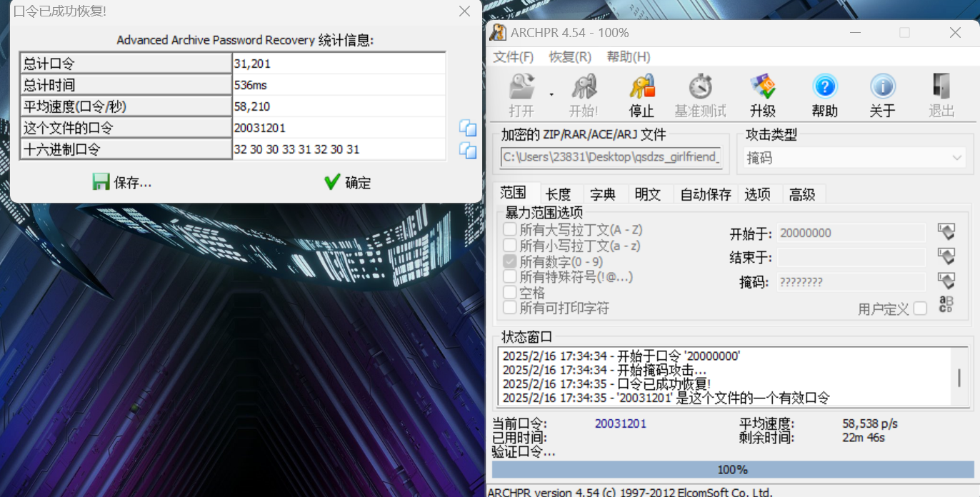Open the custom charset editor icon
The image size is (980, 497).
(x=946, y=304)
